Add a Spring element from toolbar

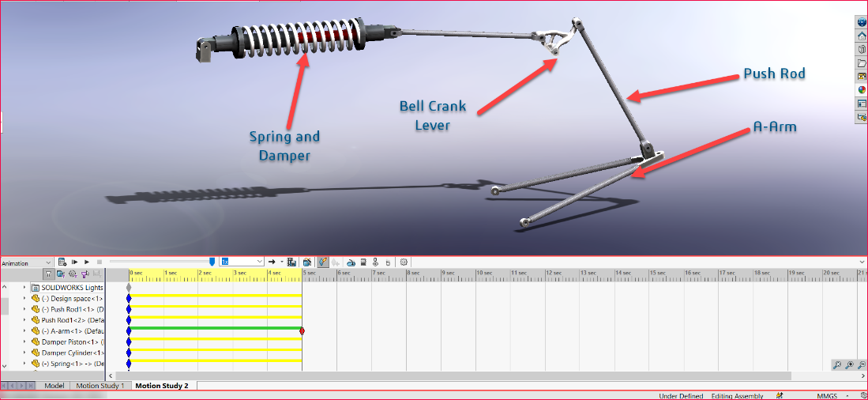point(363,262)
